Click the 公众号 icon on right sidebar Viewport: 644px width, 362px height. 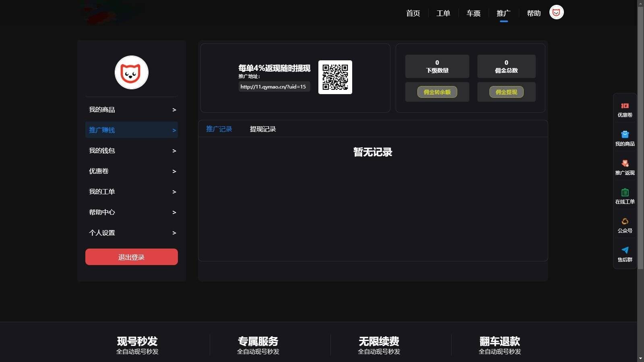click(625, 221)
